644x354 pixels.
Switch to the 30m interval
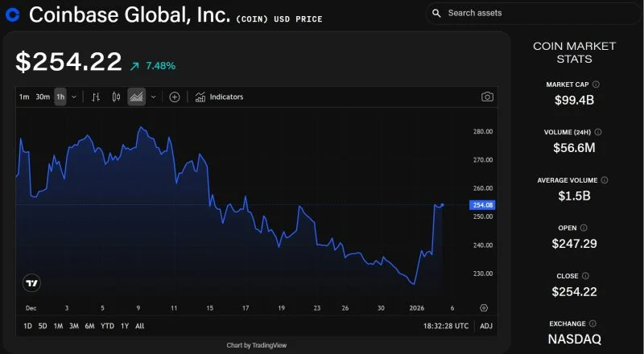click(43, 97)
